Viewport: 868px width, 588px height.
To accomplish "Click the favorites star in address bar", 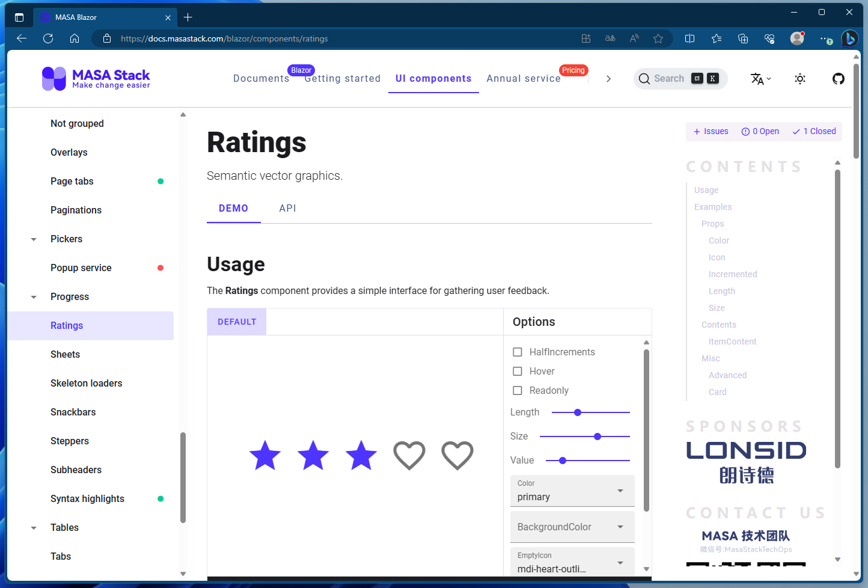I will (658, 38).
